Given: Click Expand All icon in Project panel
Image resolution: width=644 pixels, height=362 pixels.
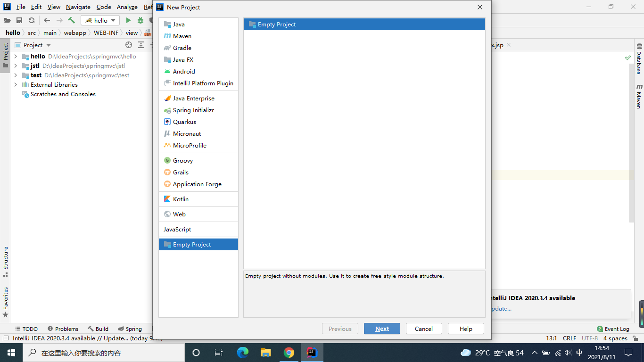Looking at the screenshot, I should point(141,45).
